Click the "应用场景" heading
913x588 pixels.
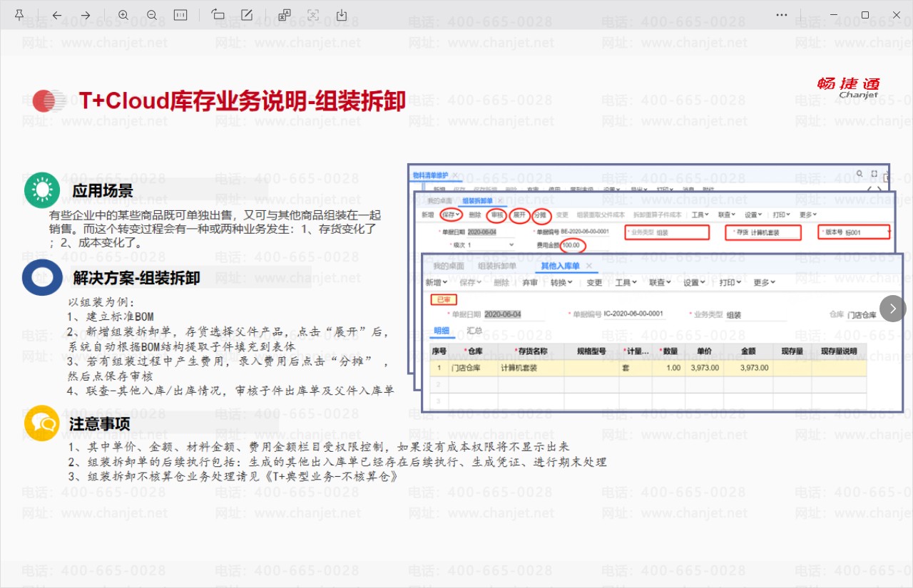pos(103,191)
